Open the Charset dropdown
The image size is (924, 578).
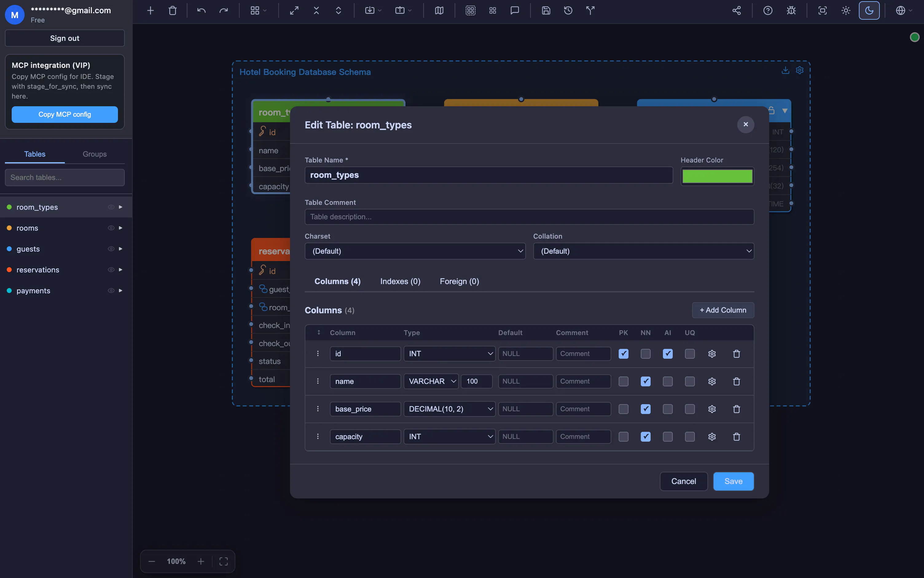(415, 251)
